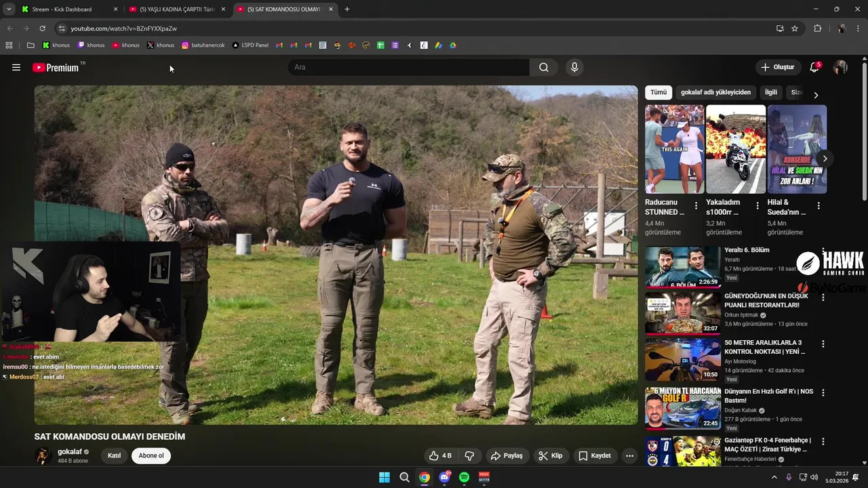Open options for Raducanu Stunned short

point(696,205)
